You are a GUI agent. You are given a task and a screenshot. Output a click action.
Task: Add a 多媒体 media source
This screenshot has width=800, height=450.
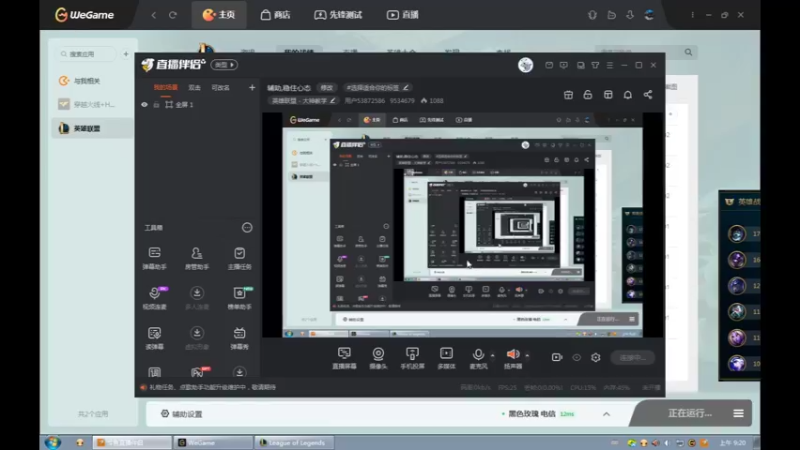(446, 358)
